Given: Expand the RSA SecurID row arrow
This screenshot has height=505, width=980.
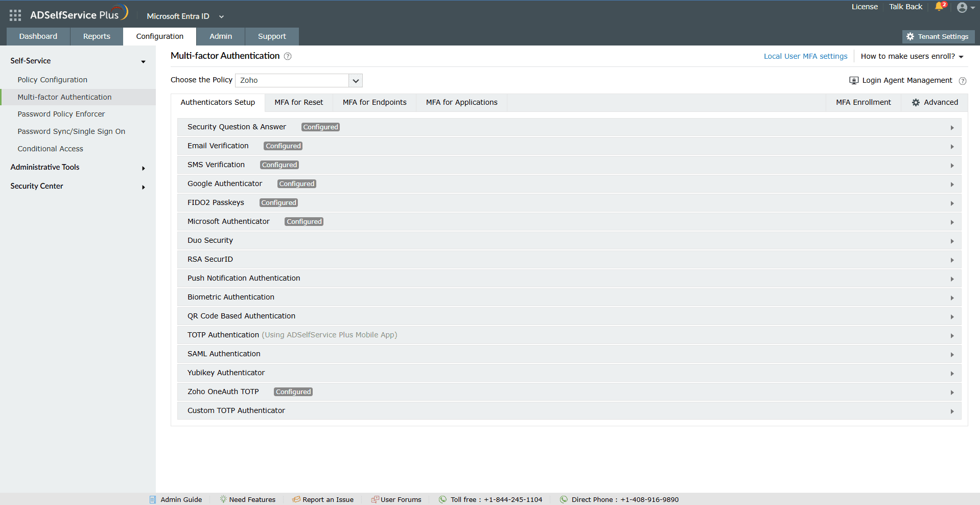Looking at the screenshot, I should click(952, 260).
